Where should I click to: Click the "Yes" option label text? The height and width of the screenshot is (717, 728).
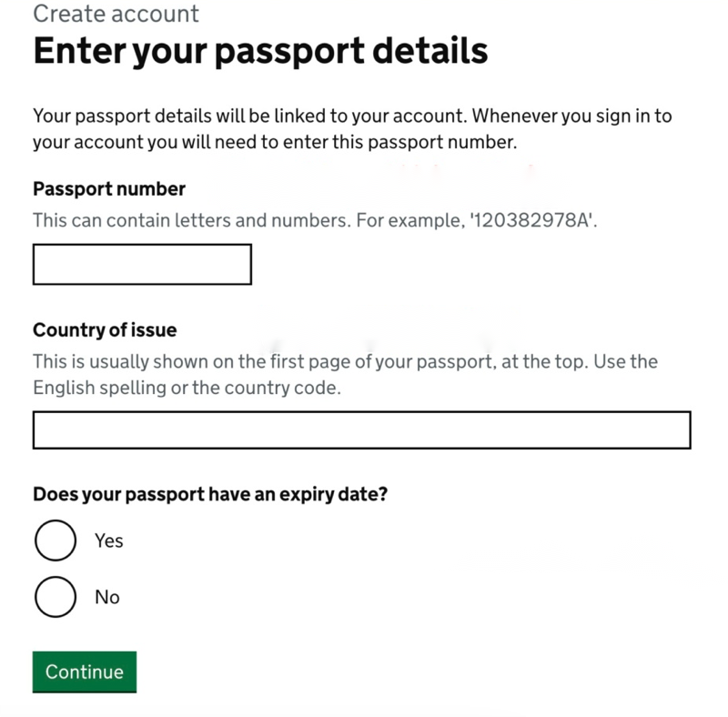(109, 540)
